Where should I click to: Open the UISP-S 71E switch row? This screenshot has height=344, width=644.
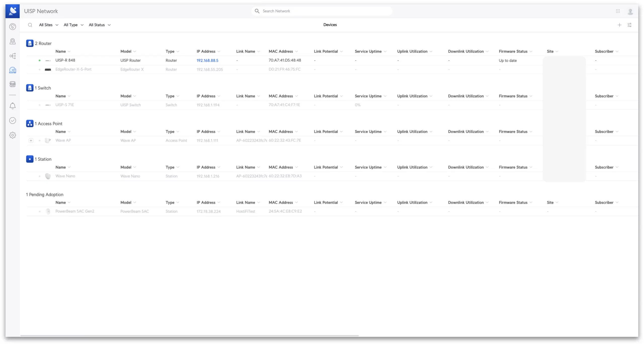click(332, 105)
